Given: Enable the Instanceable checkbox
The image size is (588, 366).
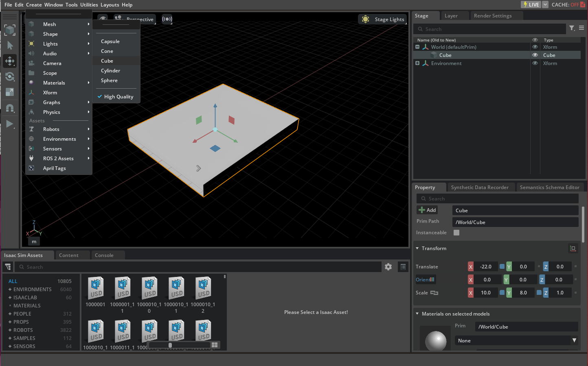Looking at the screenshot, I should pyautogui.click(x=456, y=233).
